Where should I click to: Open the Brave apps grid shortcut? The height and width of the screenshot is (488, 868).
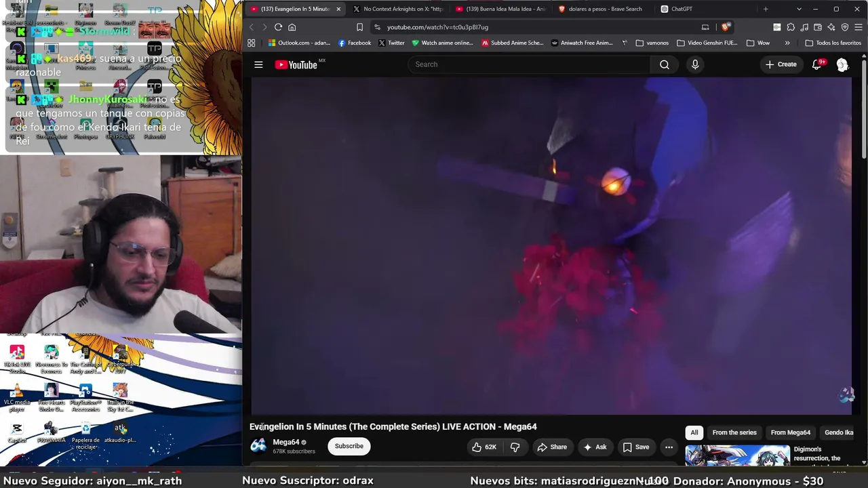(251, 43)
